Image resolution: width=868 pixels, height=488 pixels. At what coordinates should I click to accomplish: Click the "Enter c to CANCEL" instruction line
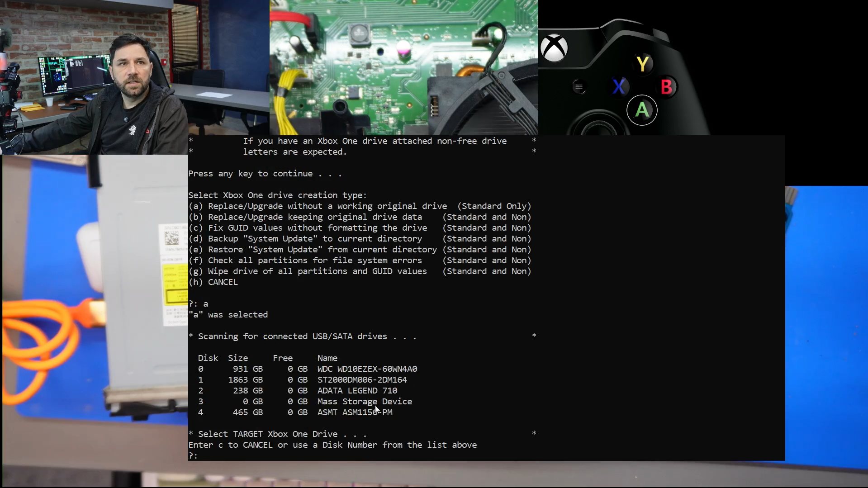point(332,445)
